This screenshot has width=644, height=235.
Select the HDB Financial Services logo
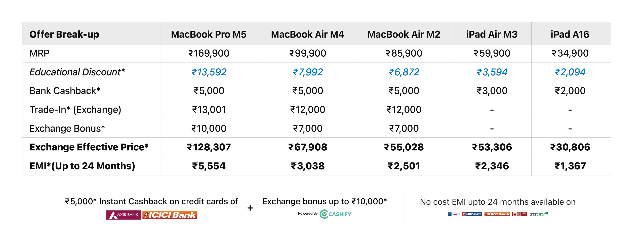472,214
